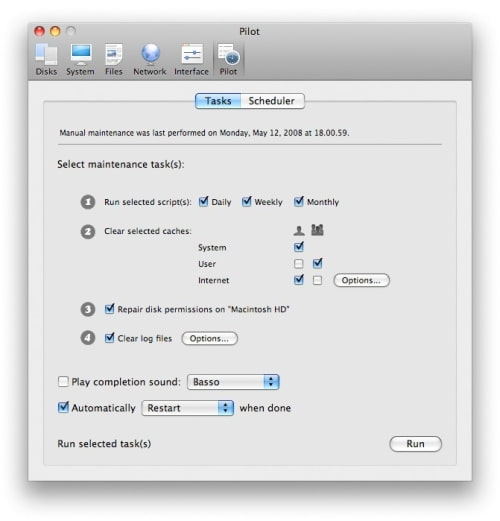Switch to the Scheduler tab
The image size is (500, 521).
coord(272,101)
